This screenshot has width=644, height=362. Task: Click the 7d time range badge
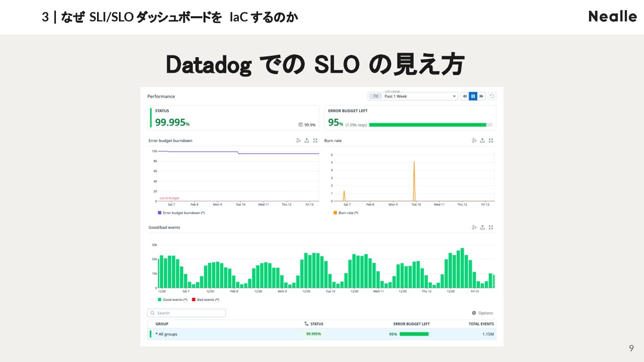(x=376, y=96)
